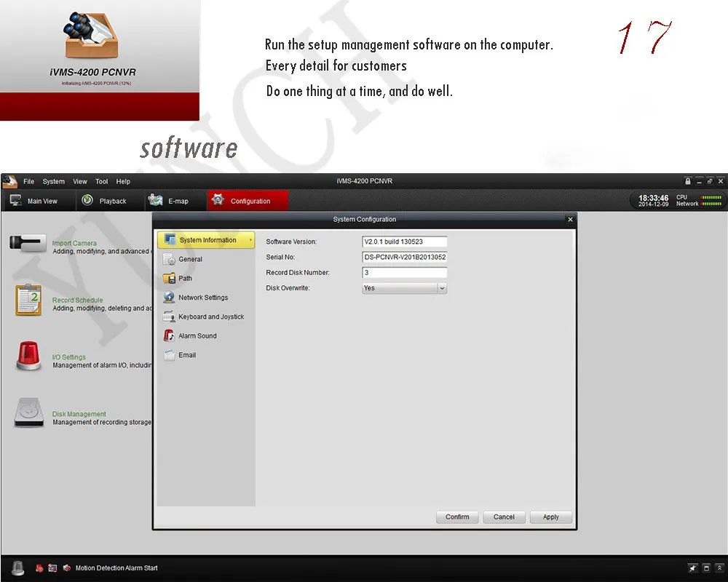
Task: Click the Confirm button
Action: pyautogui.click(x=457, y=517)
